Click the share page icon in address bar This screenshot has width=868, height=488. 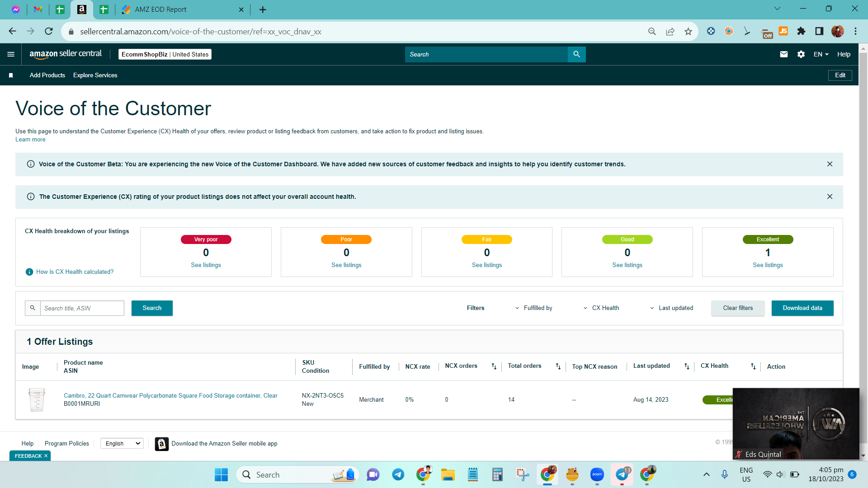pos(670,31)
